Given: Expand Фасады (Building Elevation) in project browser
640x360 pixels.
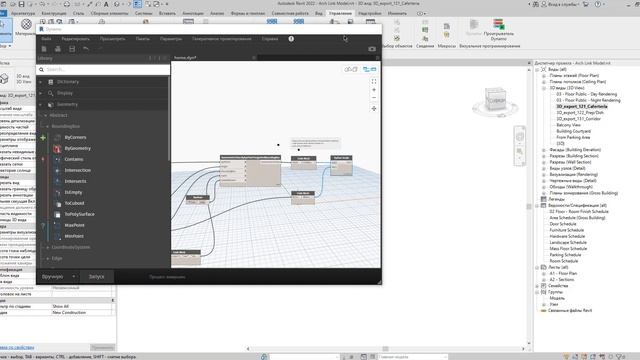Looking at the screenshot, I should pos(544,150).
